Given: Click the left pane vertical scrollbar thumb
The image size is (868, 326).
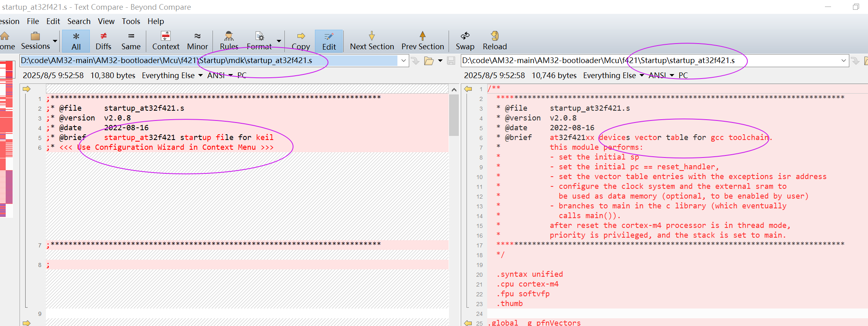Looking at the screenshot, I should tap(454, 115).
